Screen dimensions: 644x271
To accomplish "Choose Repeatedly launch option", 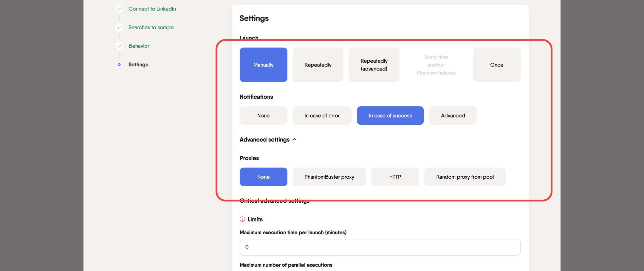I will coord(318,65).
